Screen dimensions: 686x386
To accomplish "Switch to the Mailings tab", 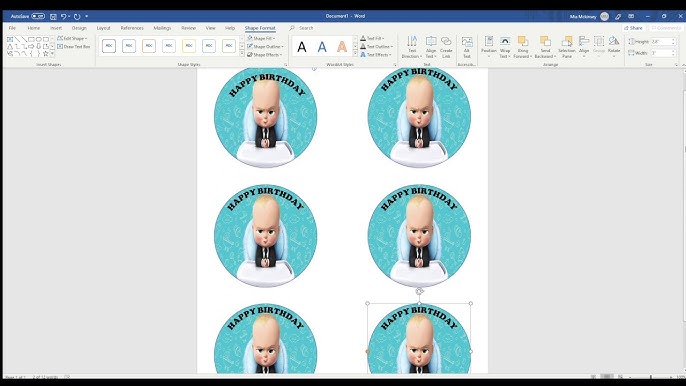I will click(x=162, y=28).
